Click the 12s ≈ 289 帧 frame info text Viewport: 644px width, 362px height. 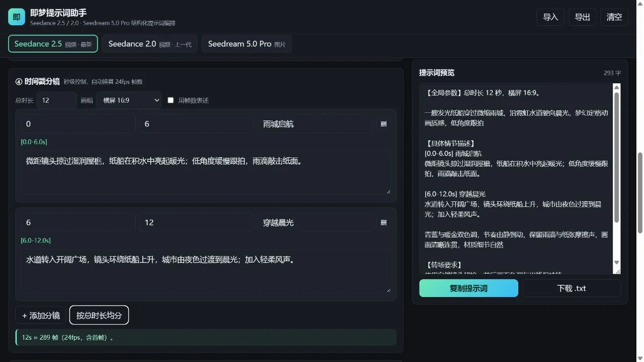click(68, 338)
